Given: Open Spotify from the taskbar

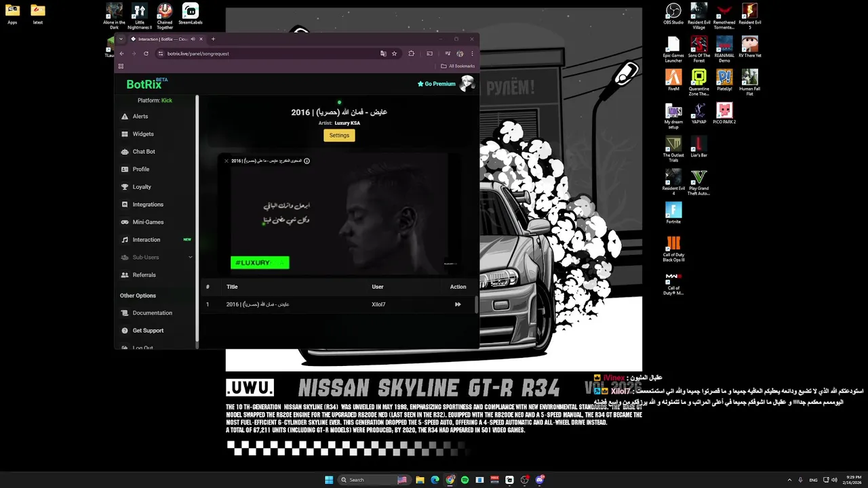Looking at the screenshot, I should [465, 480].
